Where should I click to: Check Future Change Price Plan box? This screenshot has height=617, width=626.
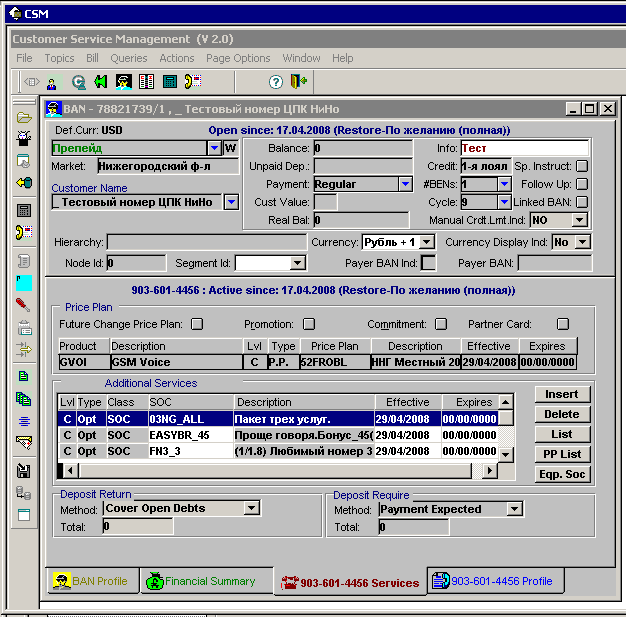point(197,324)
